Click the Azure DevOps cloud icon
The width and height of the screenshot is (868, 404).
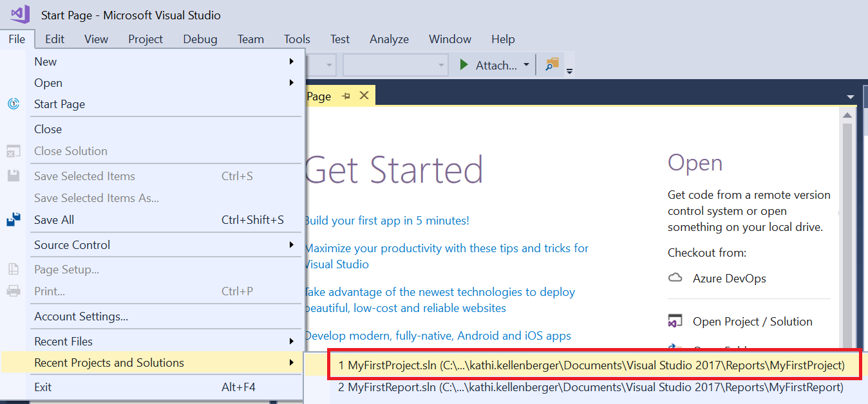point(675,279)
